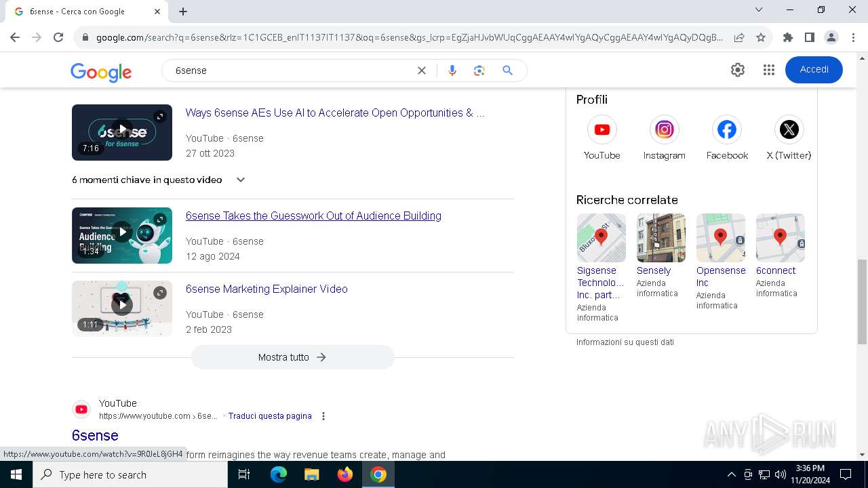Play the Audience Building video thumbnail
The width and height of the screenshot is (868, 488).
(122, 235)
